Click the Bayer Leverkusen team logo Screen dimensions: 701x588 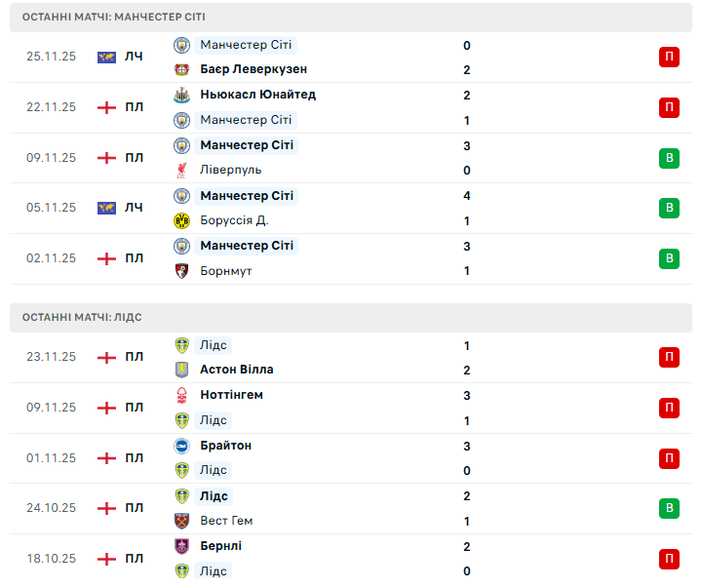[x=181, y=69]
